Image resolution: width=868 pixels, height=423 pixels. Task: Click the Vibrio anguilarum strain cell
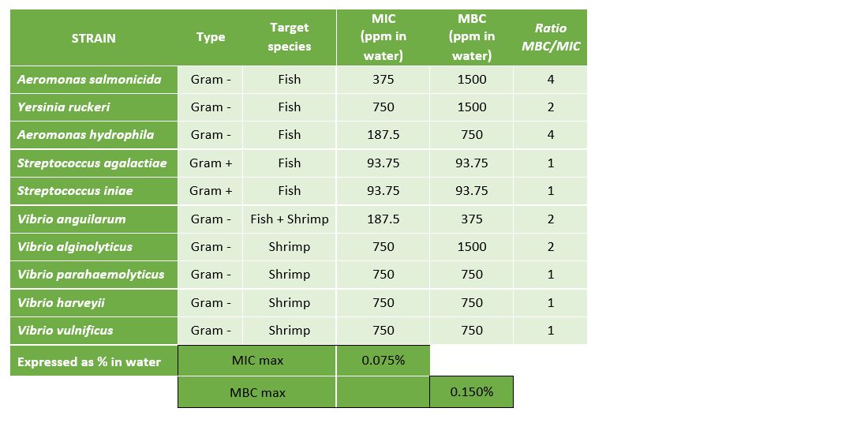[x=72, y=219]
